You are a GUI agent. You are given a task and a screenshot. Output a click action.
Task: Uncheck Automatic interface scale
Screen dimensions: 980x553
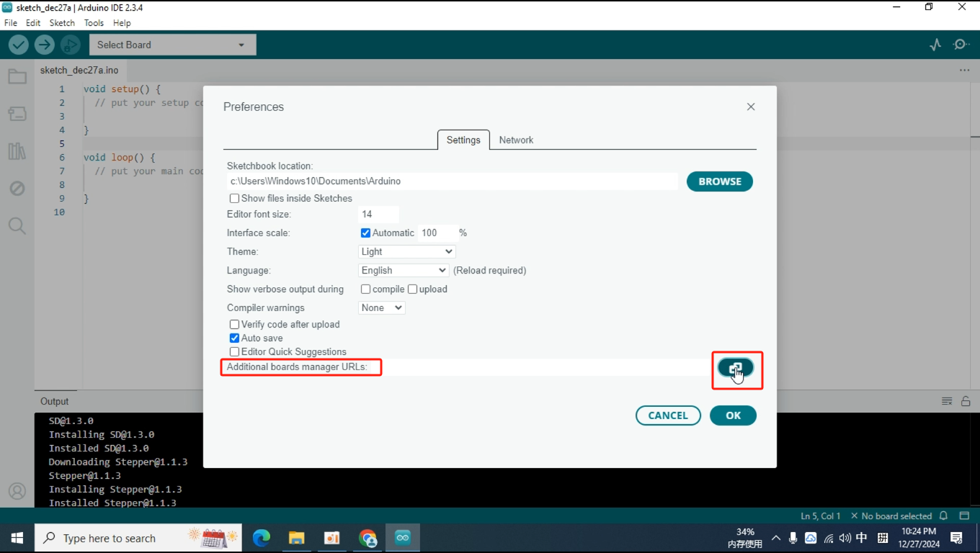click(365, 233)
